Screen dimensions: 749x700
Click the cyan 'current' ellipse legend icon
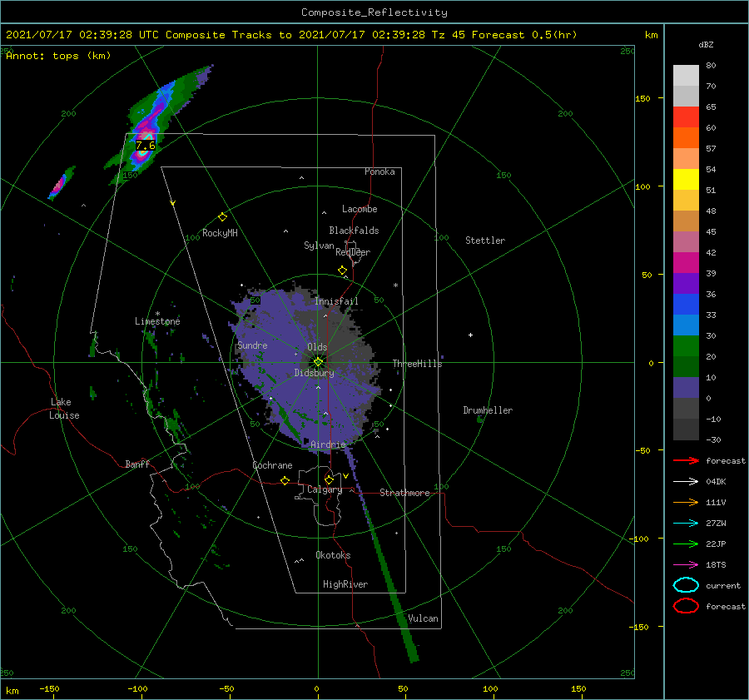point(686,585)
